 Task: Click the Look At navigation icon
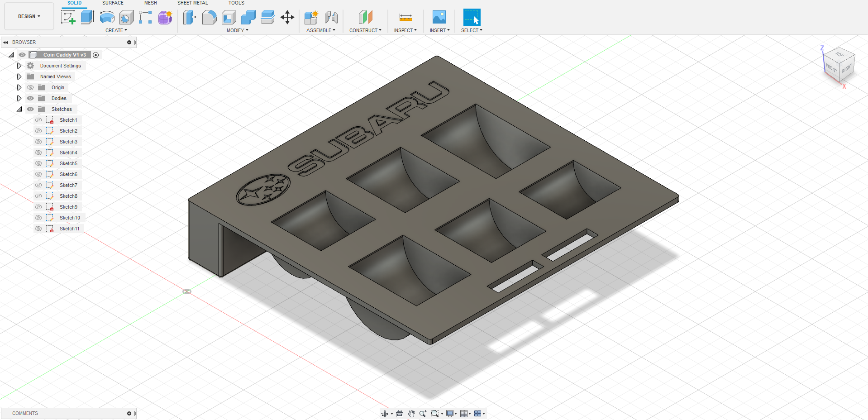[400, 414]
